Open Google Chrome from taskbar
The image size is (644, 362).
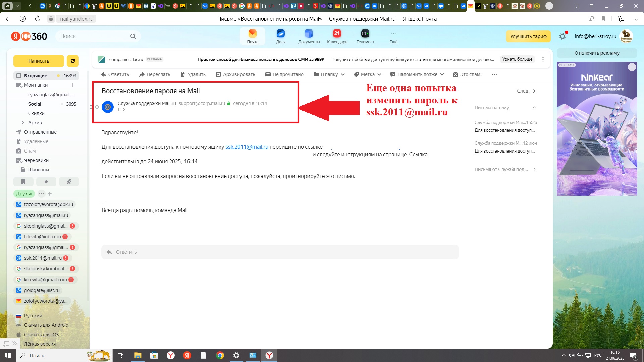coord(220,355)
